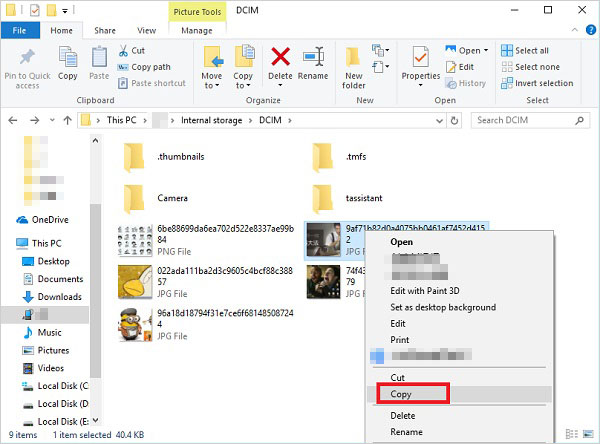Expand address bar history dropdown
The width and height of the screenshot is (600, 444).
439,121
